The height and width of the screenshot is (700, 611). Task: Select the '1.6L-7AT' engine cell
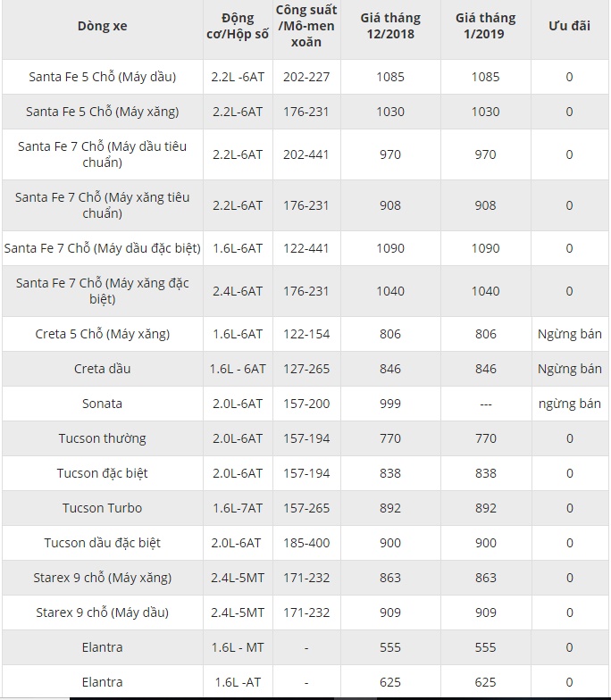click(238, 508)
